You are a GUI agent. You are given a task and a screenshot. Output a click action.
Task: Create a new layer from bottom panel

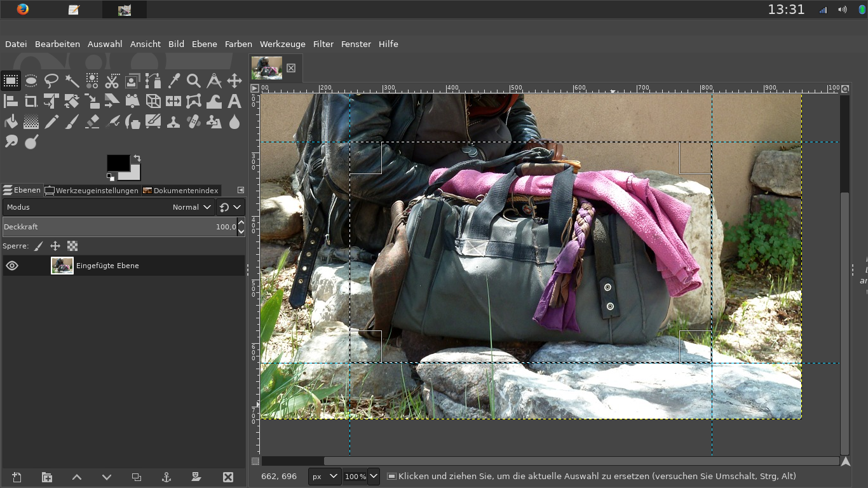tap(17, 477)
